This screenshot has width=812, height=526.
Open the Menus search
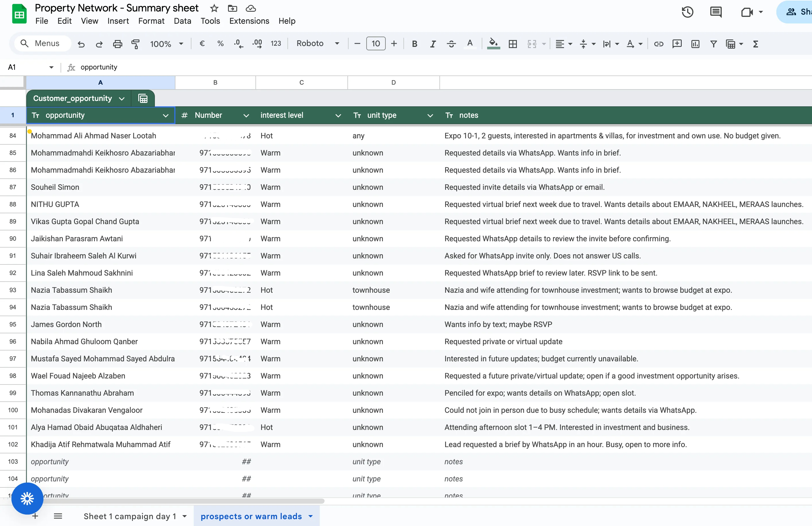(x=42, y=43)
